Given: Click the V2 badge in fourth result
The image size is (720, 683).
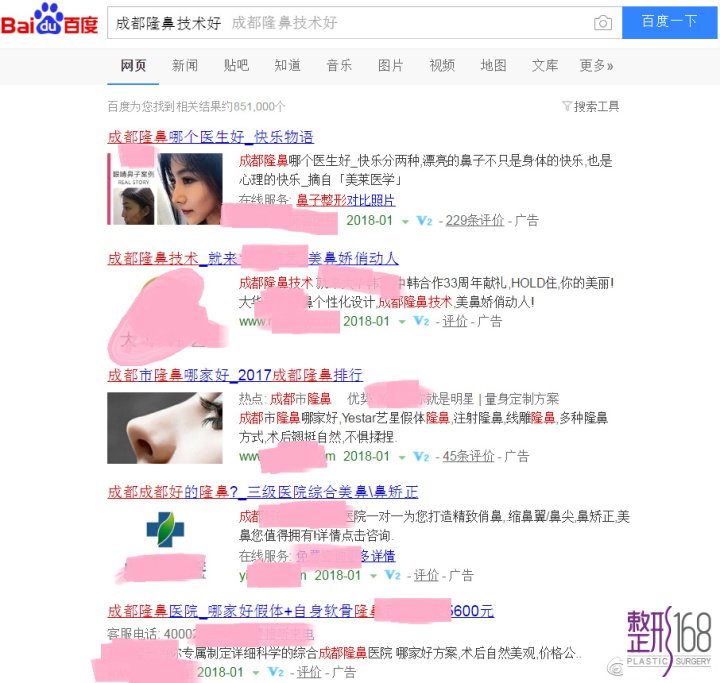Looking at the screenshot, I should [393, 575].
